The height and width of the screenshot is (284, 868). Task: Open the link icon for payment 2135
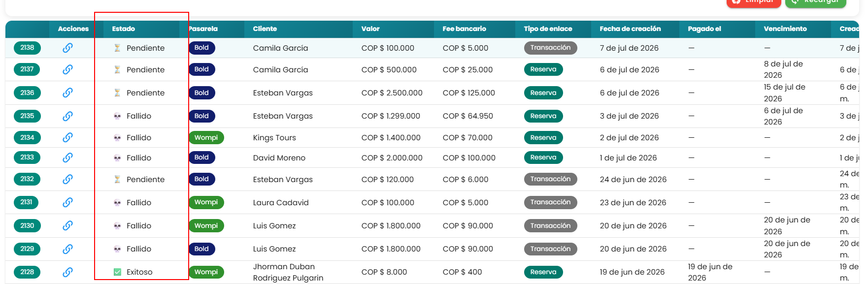coord(68,116)
